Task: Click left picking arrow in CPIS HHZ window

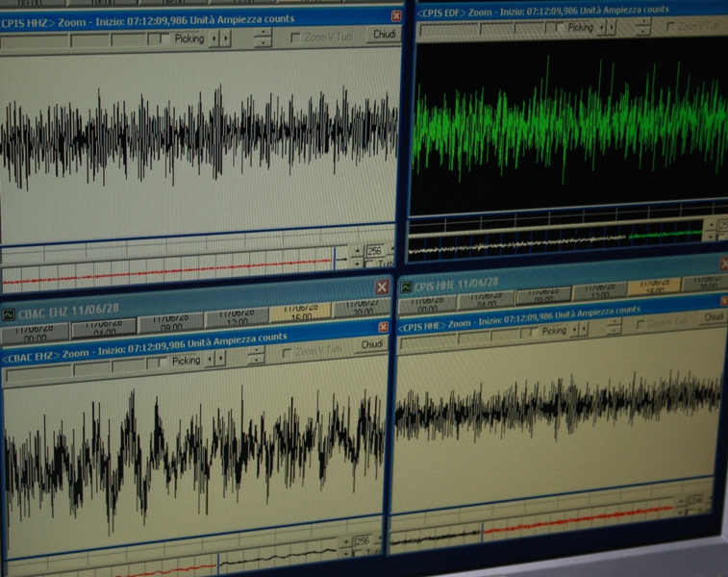Action: click(214, 38)
